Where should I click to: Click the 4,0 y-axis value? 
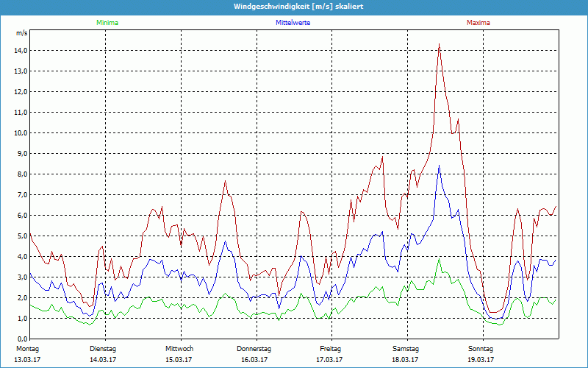point(23,257)
